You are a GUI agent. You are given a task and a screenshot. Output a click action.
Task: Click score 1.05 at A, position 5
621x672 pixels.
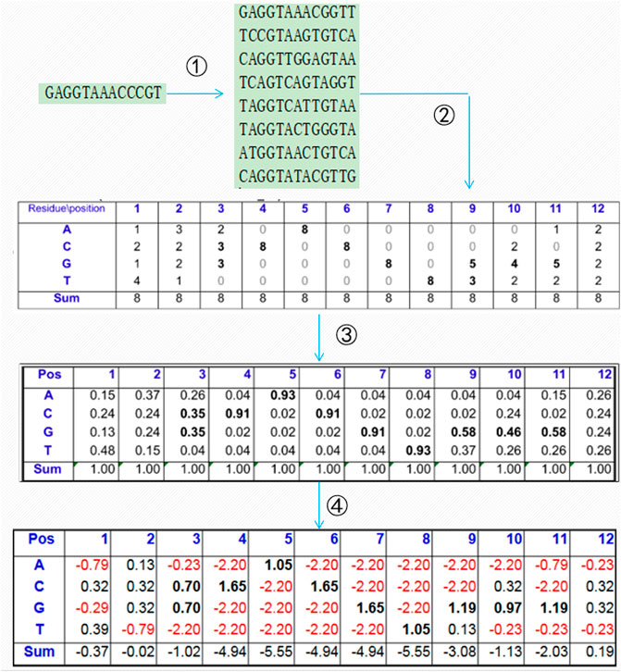click(279, 565)
